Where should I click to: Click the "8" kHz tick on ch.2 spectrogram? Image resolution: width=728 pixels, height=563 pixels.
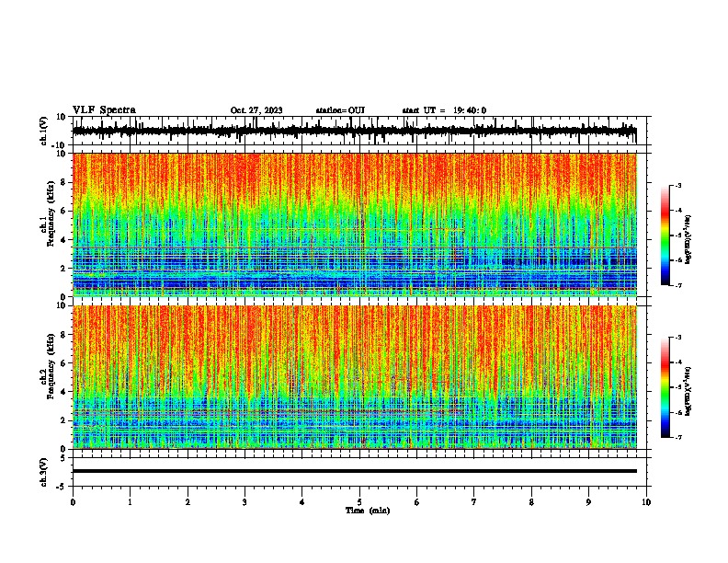pos(64,335)
